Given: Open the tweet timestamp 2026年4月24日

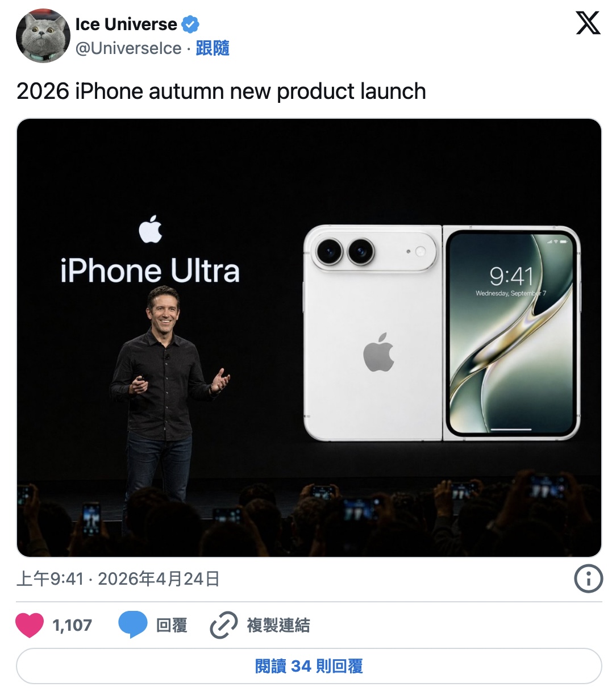Looking at the screenshot, I should pos(159,579).
